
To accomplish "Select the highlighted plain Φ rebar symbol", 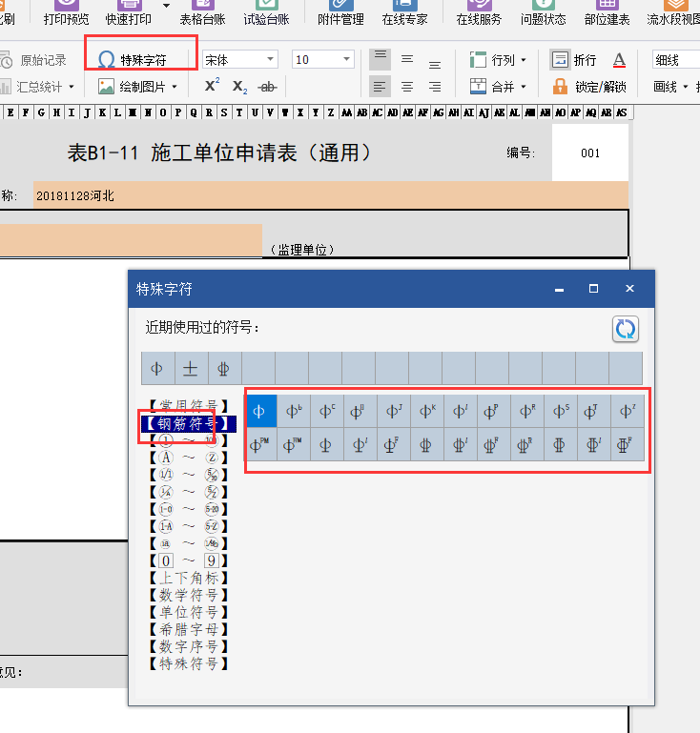I will [x=261, y=412].
